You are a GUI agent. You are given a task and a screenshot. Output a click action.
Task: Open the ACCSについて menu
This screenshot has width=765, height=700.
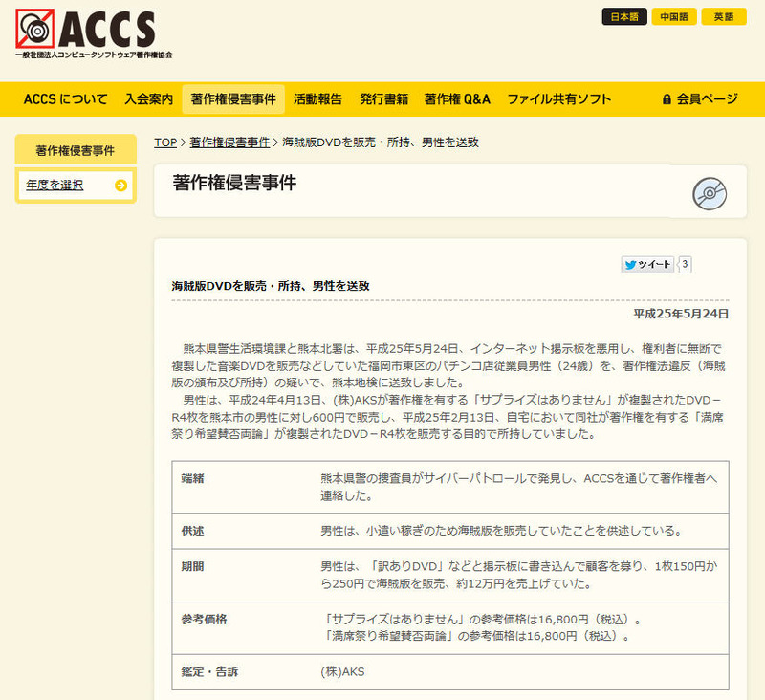click(x=65, y=99)
